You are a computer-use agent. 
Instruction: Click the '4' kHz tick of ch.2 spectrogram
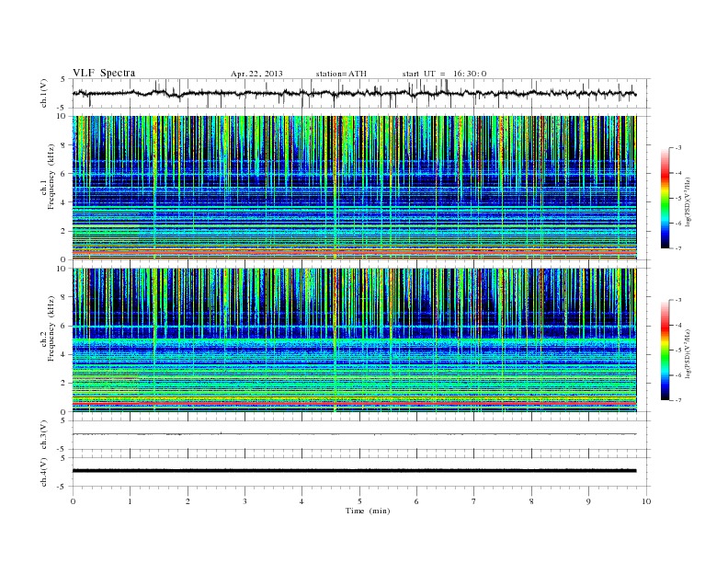(64, 354)
